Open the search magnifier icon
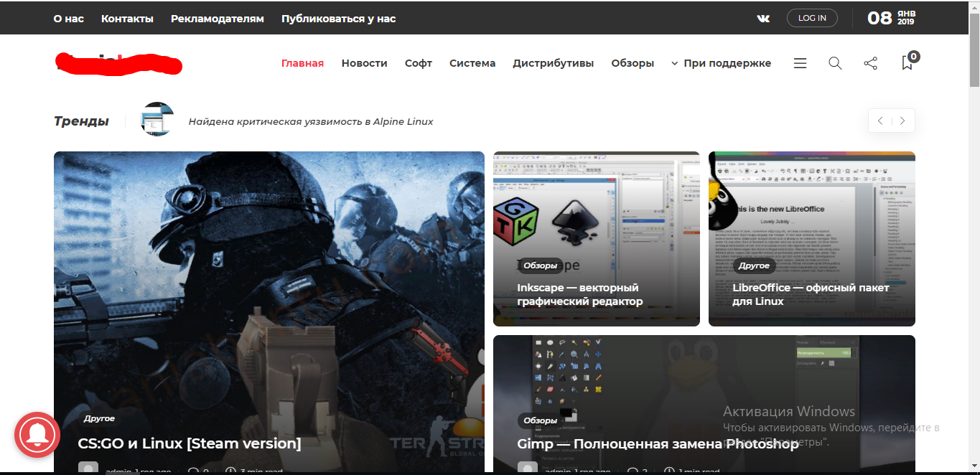 coord(835,63)
